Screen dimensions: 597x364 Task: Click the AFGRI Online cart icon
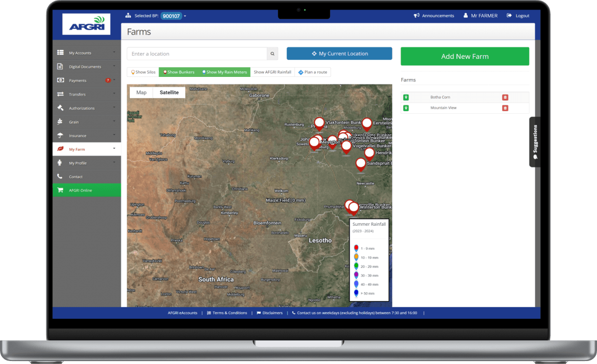click(x=60, y=190)
